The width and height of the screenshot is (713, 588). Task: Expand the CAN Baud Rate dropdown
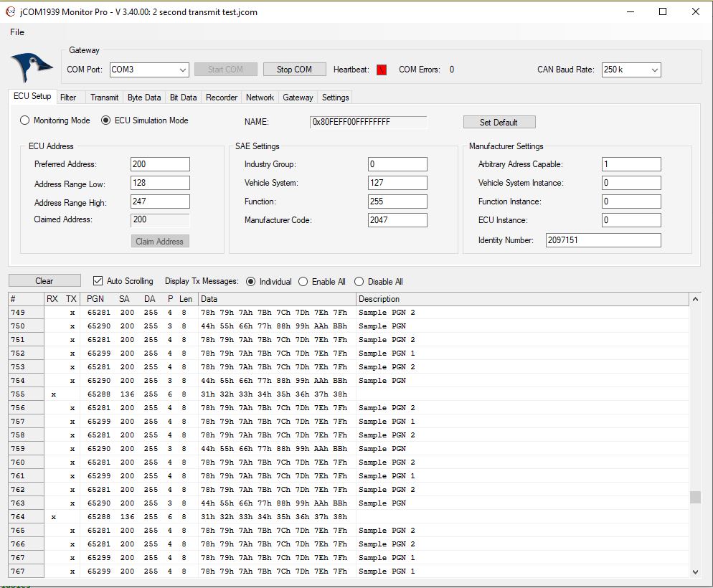[631, 70]
